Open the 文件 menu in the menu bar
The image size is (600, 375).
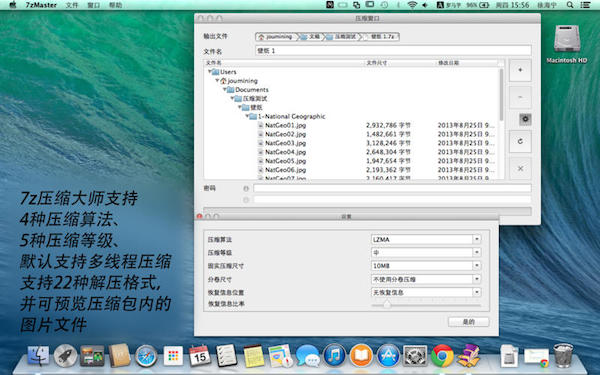click(x=72, y=5)
